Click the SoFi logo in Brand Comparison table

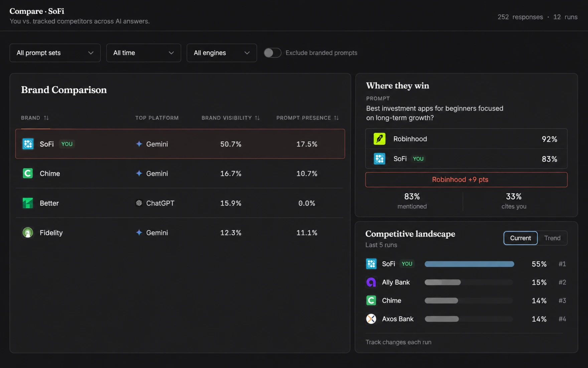28,144
